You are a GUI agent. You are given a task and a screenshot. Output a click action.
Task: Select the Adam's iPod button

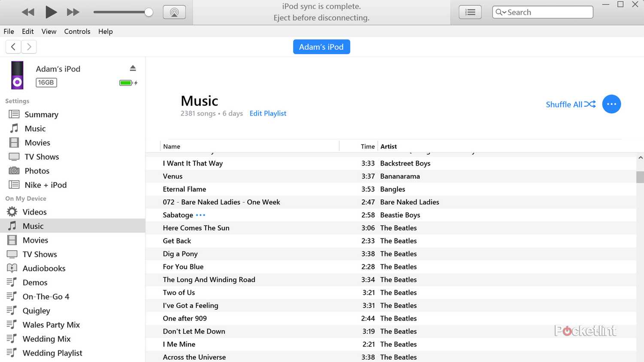321,47
